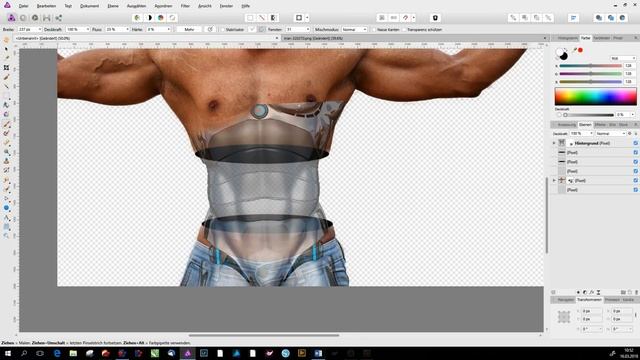Viewport: 640px width, 360px height.
Task: Open the layer Deckkraft 100% dropdown
Action: point(591,133)
